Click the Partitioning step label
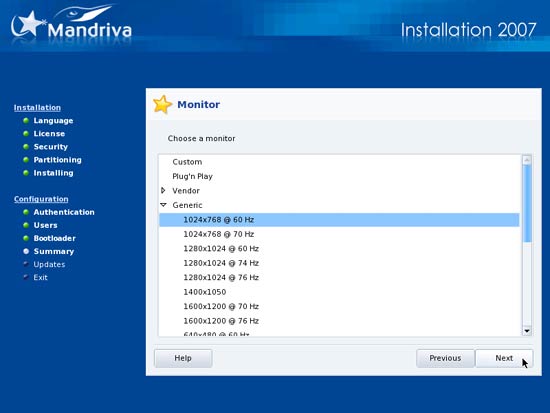 [58, 160]
